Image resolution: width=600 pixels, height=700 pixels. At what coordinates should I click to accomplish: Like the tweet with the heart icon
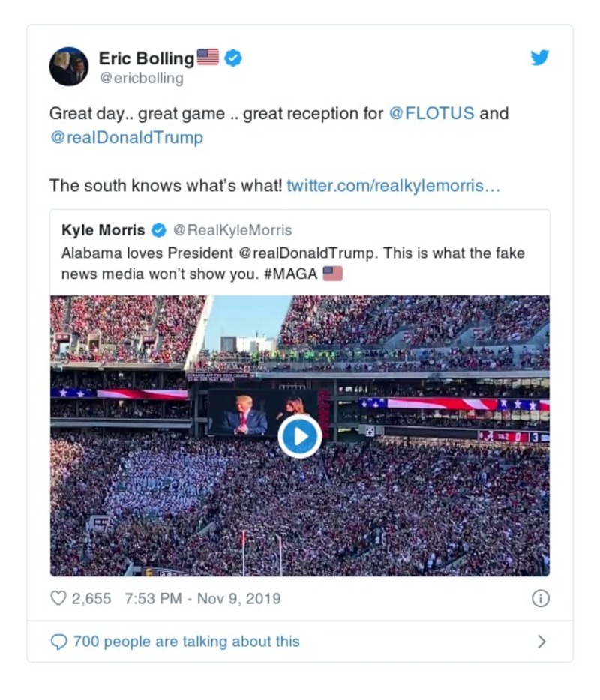(x=58, y=599)
